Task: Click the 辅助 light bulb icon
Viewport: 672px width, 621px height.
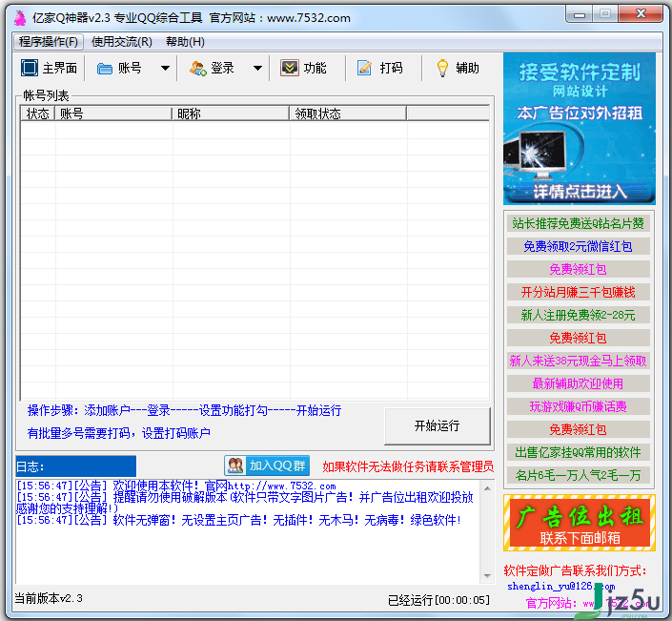Action: (442, 68)
